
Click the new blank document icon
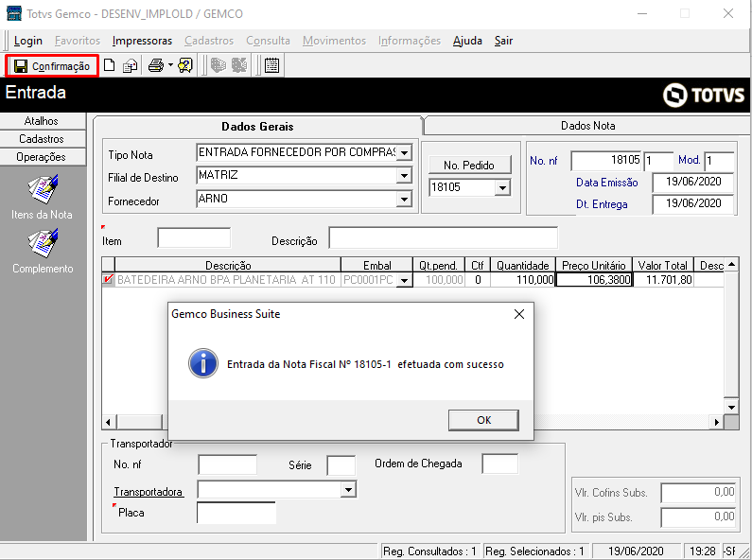coord(110,65)
